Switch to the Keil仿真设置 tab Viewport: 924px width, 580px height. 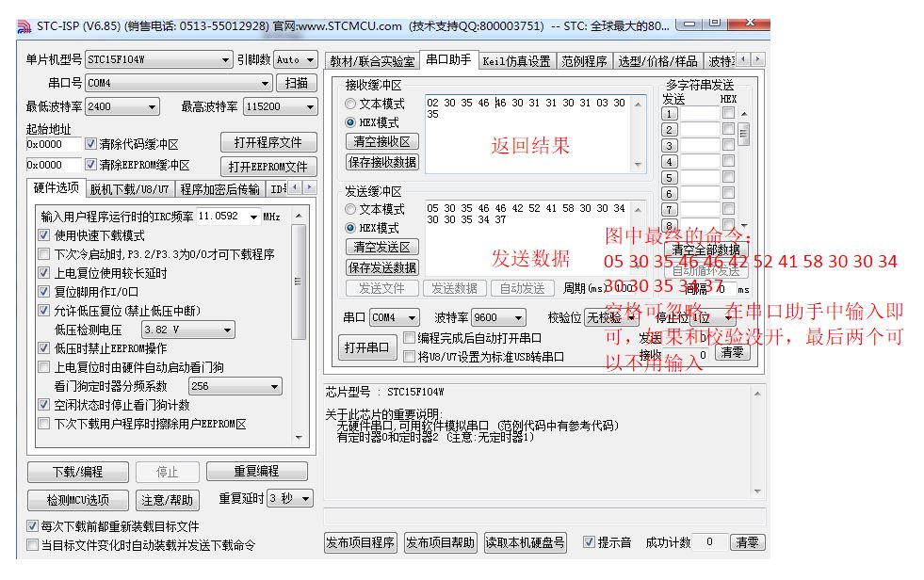[x=516, y=61]
